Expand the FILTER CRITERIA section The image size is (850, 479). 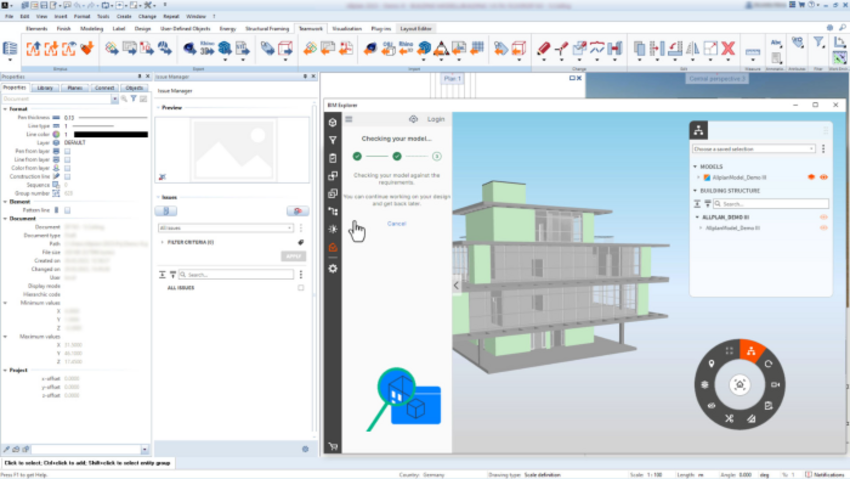tap(163, 242)
